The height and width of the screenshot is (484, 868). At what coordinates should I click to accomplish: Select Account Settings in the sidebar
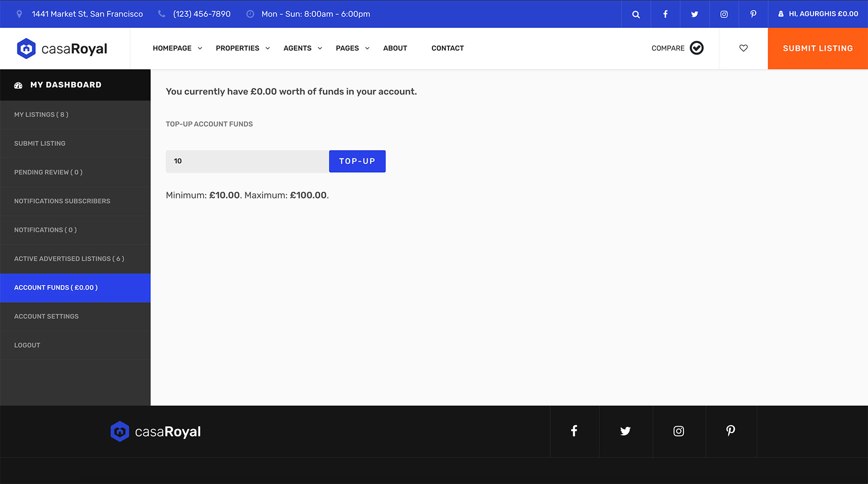pos(75,317)
